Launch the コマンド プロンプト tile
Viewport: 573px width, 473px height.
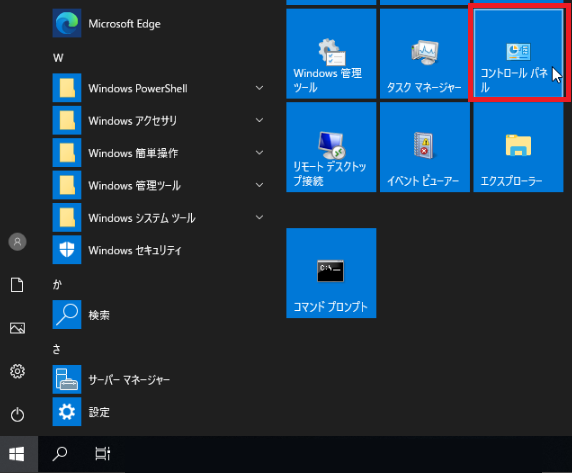[331, 273]
